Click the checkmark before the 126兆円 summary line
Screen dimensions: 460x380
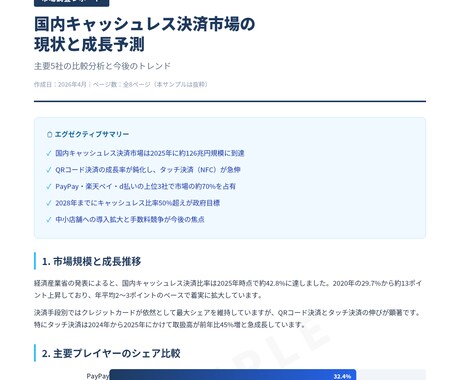point(49,154)
